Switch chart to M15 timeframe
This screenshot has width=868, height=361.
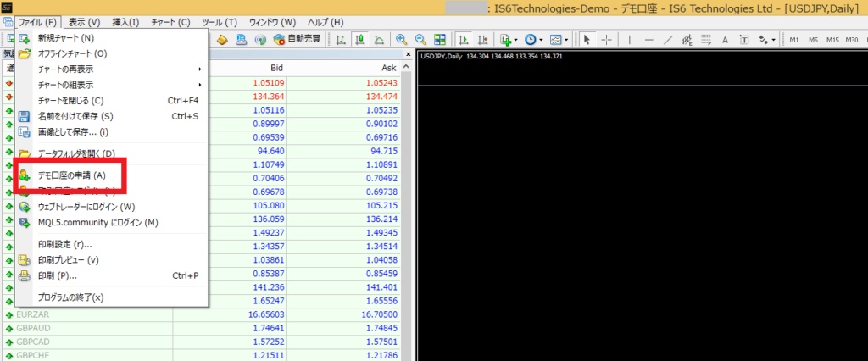tap(832, 40)
